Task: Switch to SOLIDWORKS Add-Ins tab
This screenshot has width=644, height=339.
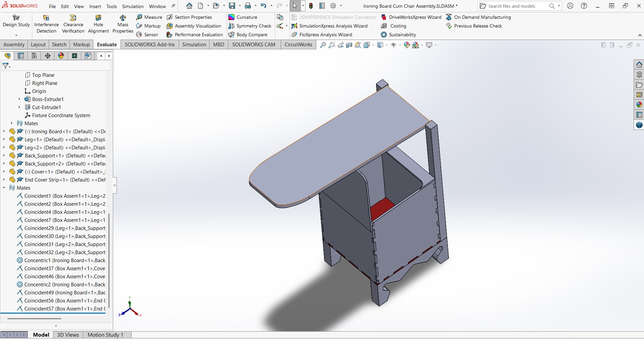Action: tap(150, 44)
